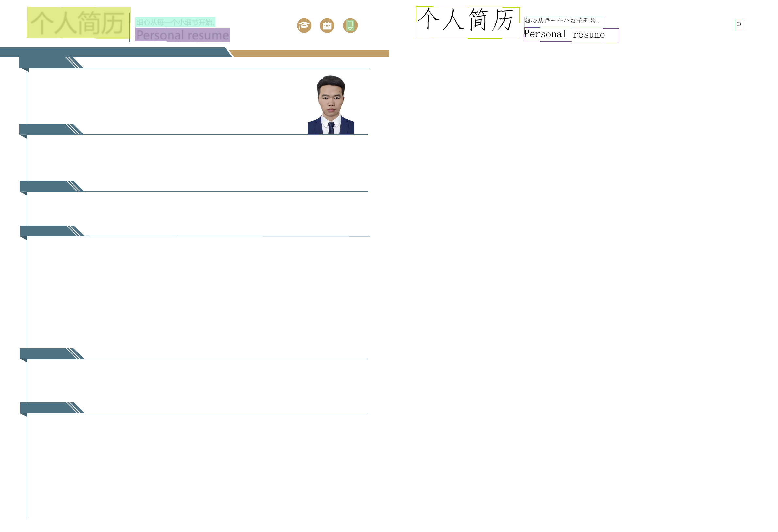Viewport: 778px width, 532px height.
Task: Select the black 个人简历 outlined text box
Action: click(467, 23)
